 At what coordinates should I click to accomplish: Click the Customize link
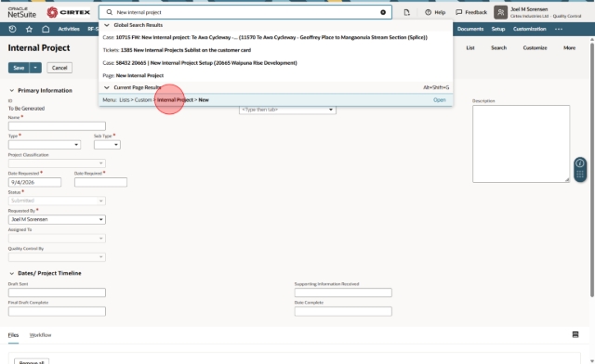[535, 47]
